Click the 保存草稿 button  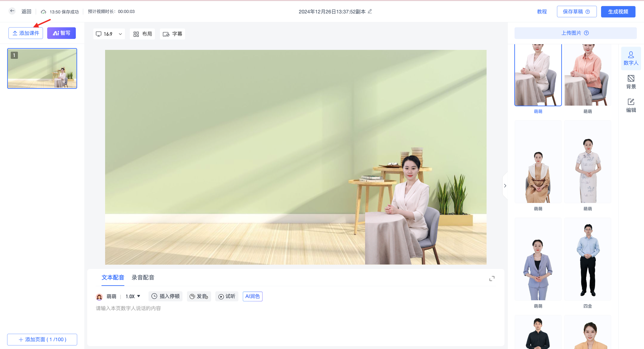576,12
